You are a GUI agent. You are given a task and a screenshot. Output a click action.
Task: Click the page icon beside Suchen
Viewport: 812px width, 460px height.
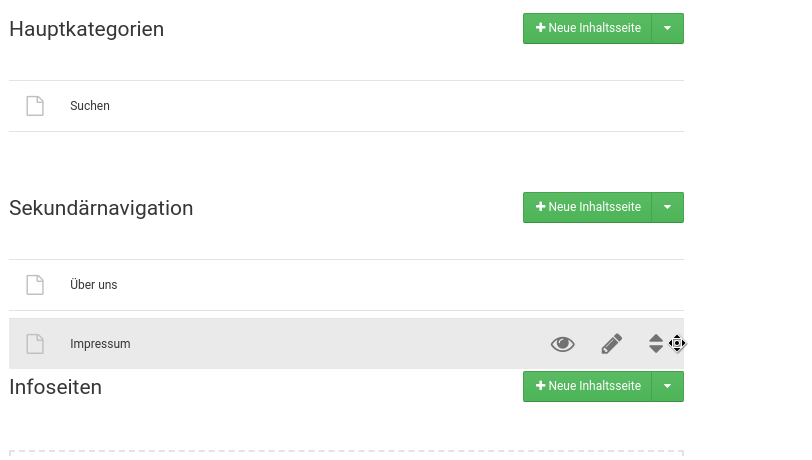(x=35, y=106)
